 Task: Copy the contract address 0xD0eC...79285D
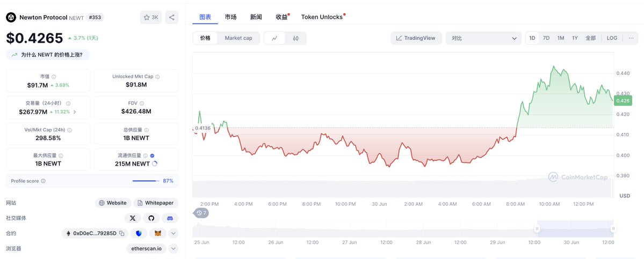121,233
